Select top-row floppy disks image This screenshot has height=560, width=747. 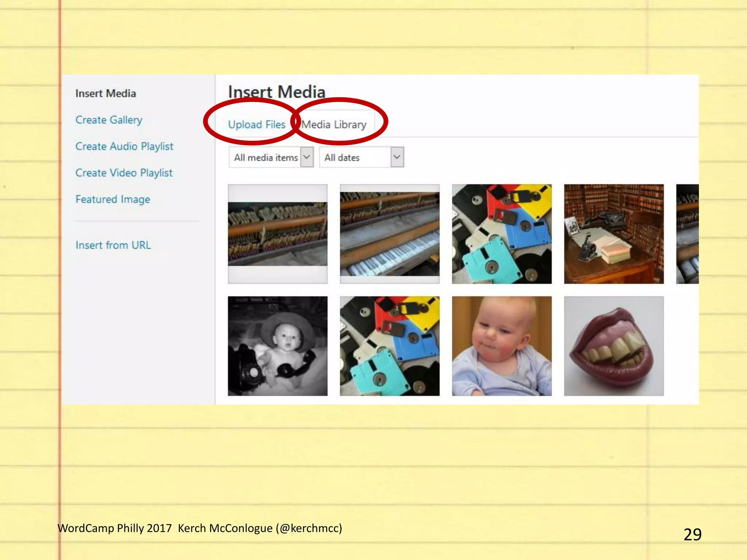pos(502,234)
